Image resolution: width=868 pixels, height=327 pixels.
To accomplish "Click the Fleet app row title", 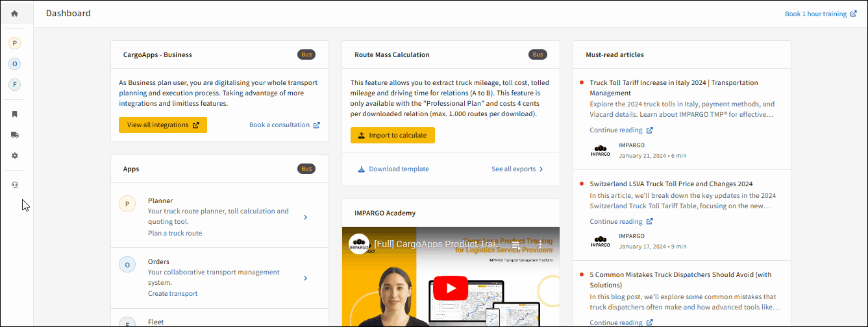I will point(156,322).
